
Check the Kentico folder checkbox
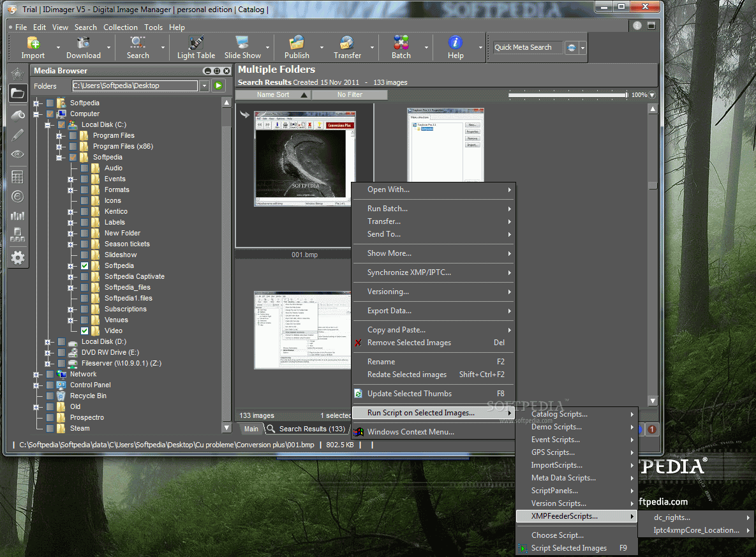[x=84, y=211]
